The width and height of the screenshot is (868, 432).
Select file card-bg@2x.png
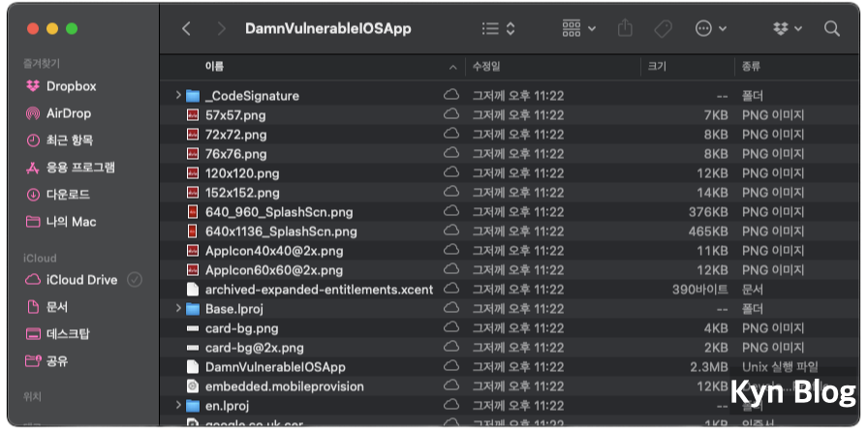click(x=254, y=348)
